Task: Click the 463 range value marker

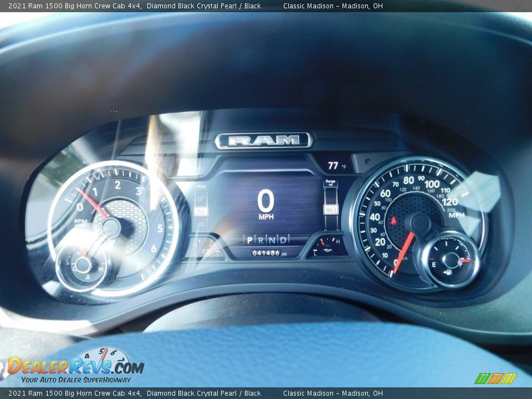Action: (x=331, y=209)
